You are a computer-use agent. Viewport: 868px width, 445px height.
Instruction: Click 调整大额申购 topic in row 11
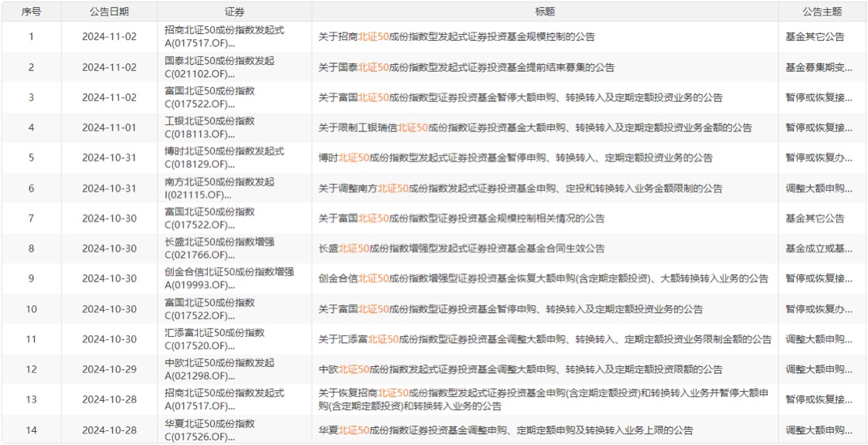click(x=819, y=339)
